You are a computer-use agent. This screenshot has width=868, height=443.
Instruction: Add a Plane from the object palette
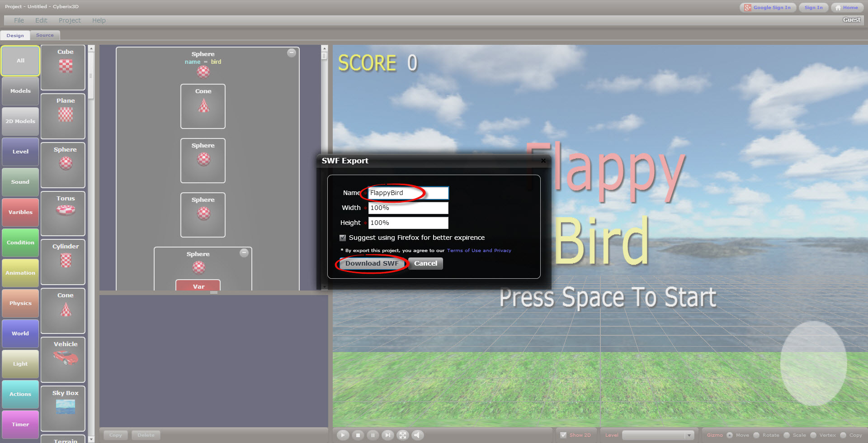[63, 116]
